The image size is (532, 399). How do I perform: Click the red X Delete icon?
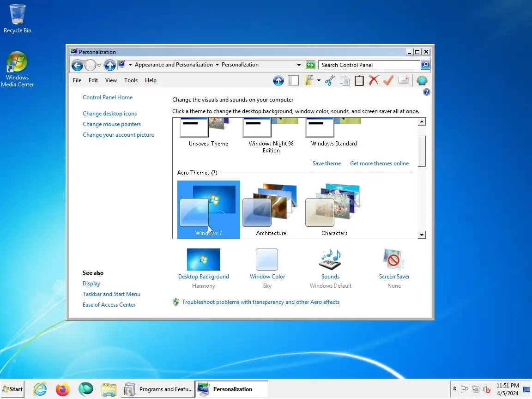(x=374, y=80)
